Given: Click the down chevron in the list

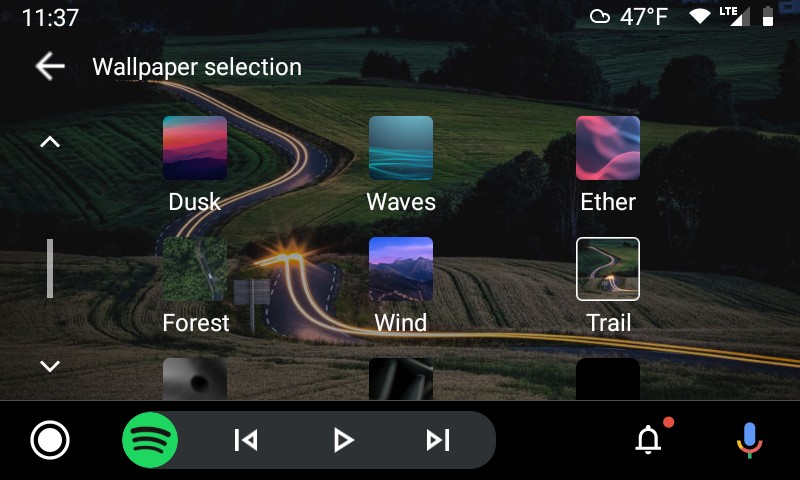Looking at the screenshot, I should coord(50,366).
